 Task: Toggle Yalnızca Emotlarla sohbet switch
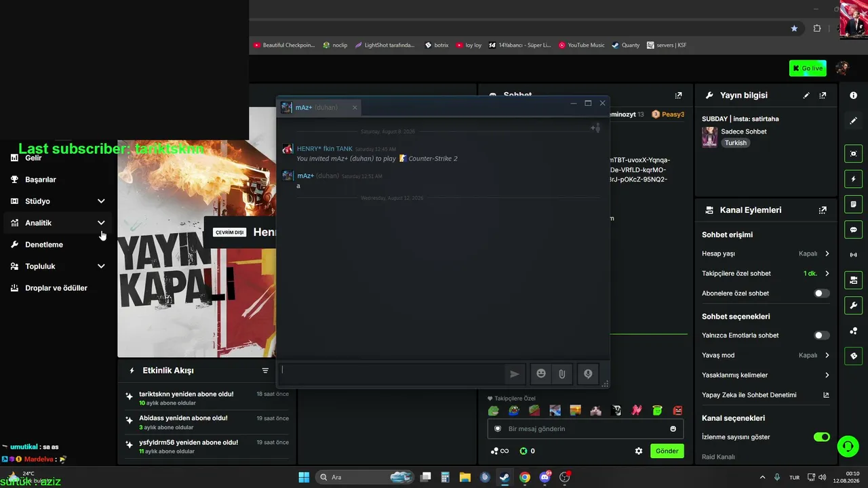point(821,335)
